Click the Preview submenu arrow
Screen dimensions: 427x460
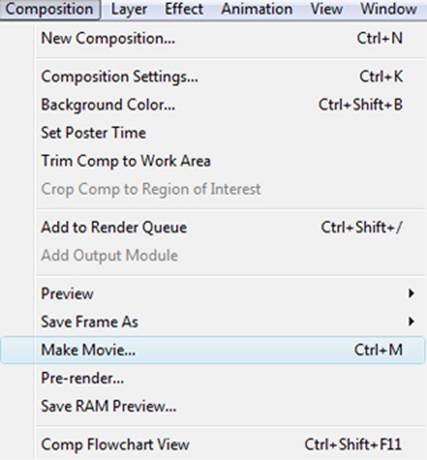411,293
